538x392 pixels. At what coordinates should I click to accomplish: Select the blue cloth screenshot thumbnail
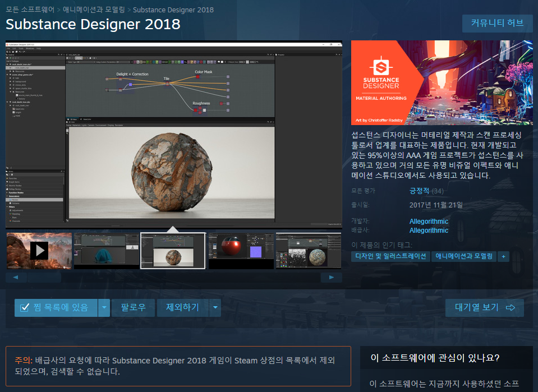[x=107, y=251]
